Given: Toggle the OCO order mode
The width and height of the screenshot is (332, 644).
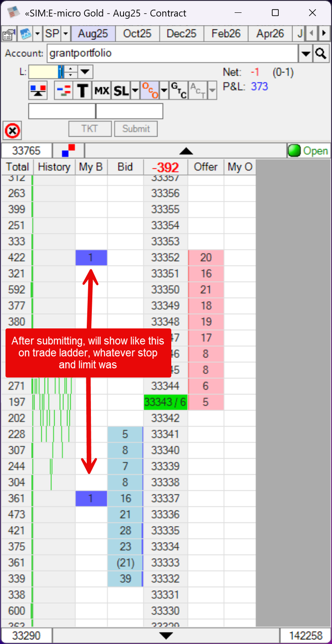Looking at the screenshot, I should pyautogui.click(x=149, y=90).
